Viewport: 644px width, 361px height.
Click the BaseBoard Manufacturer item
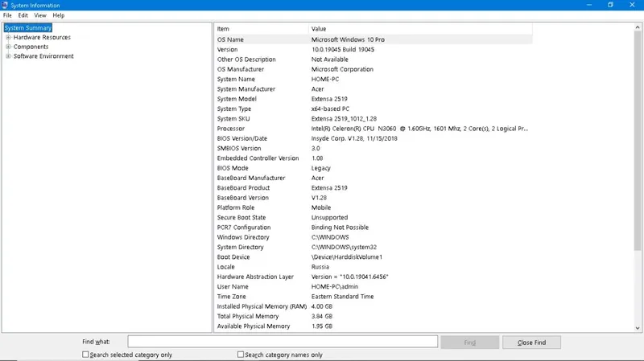(x=251, y=178)
